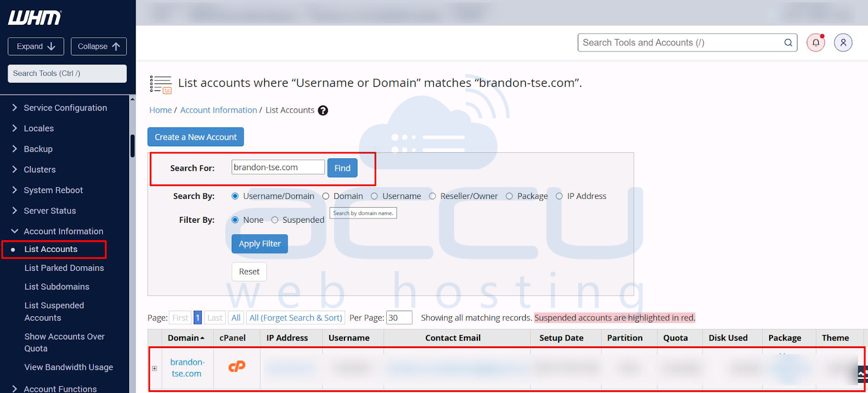
Task: Select Suspended filter option
Action: tap(275, 220)
